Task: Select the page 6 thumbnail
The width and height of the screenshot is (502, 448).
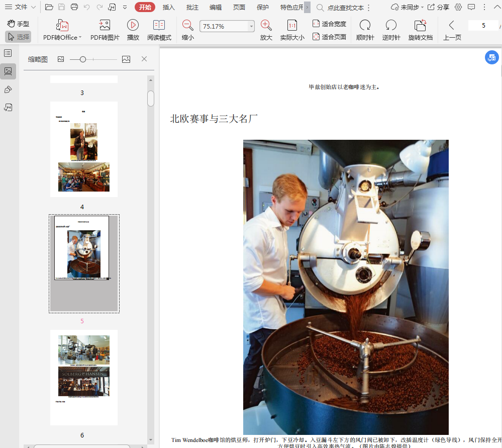Action: coord(83,377)
